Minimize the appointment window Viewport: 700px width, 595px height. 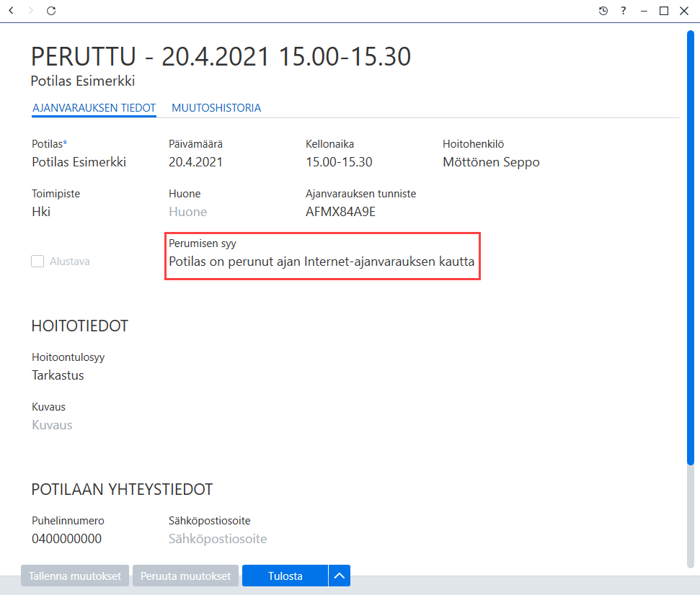[x=644, y=11]
